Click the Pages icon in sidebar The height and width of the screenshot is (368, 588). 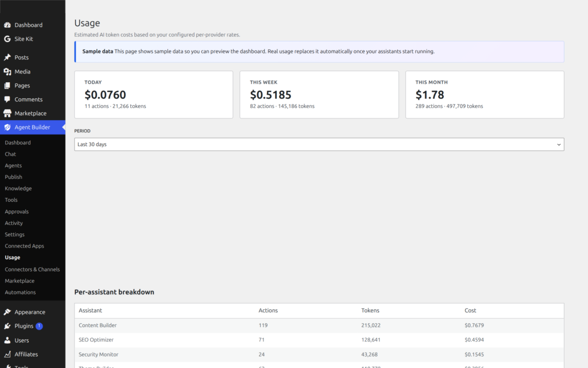click(7, 86)
